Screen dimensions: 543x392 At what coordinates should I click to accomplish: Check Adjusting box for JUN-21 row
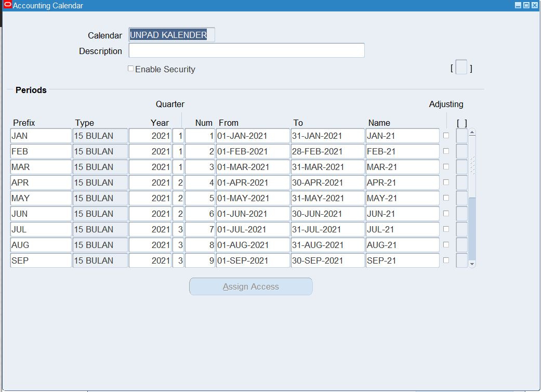[x=446, y=214]
